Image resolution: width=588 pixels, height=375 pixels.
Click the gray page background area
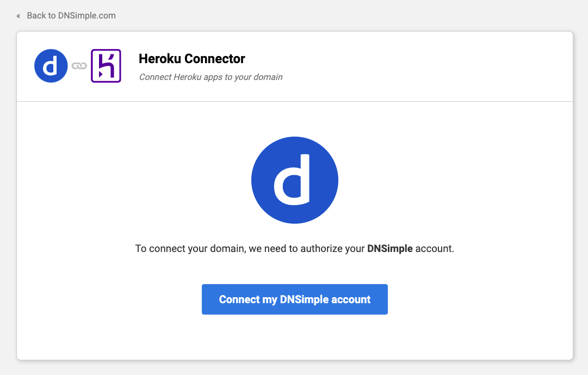(x=8, y=218)
